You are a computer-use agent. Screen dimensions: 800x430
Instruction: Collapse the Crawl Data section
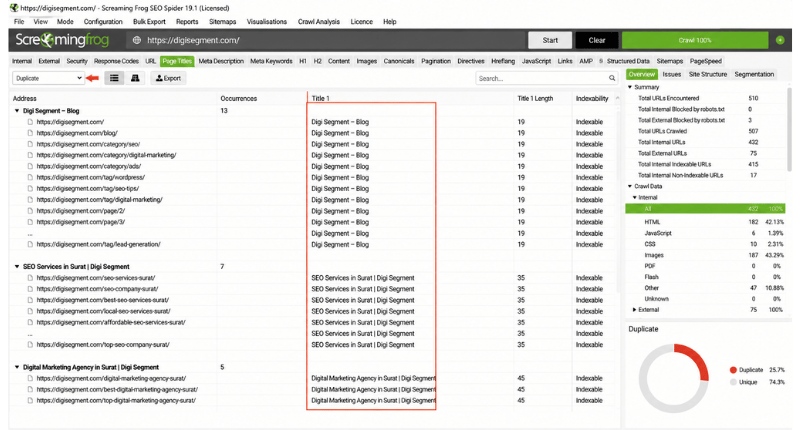point(630,186)
